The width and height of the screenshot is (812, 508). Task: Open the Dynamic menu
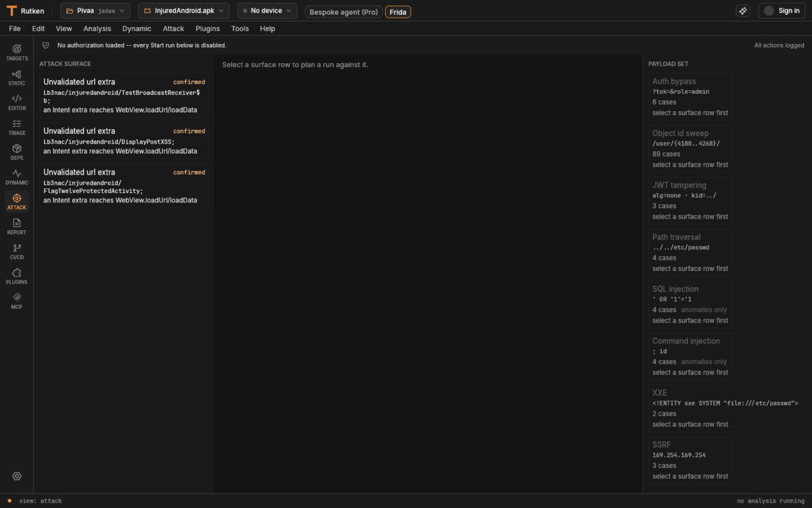137,28
